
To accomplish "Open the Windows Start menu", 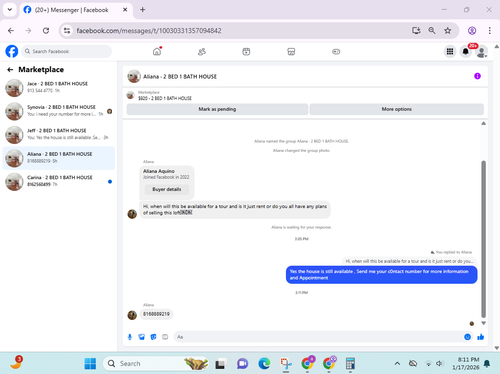I will [x=90, y=363].
